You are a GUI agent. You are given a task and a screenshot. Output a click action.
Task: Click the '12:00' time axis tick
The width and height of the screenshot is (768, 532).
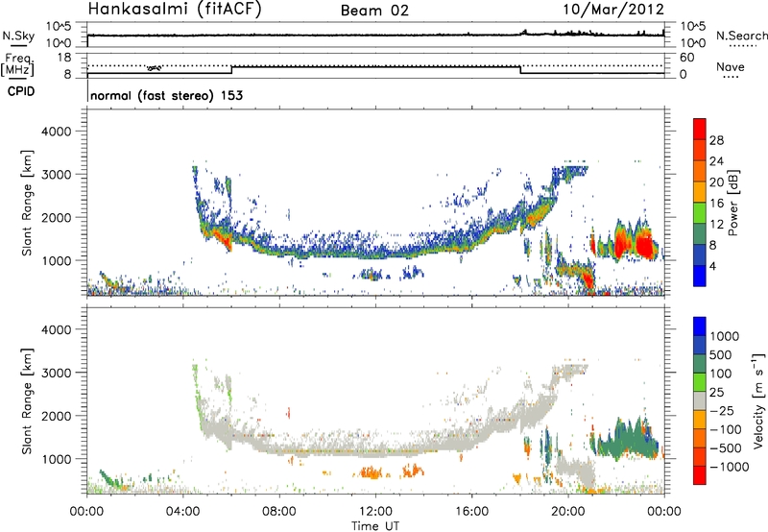coord(375,512)
